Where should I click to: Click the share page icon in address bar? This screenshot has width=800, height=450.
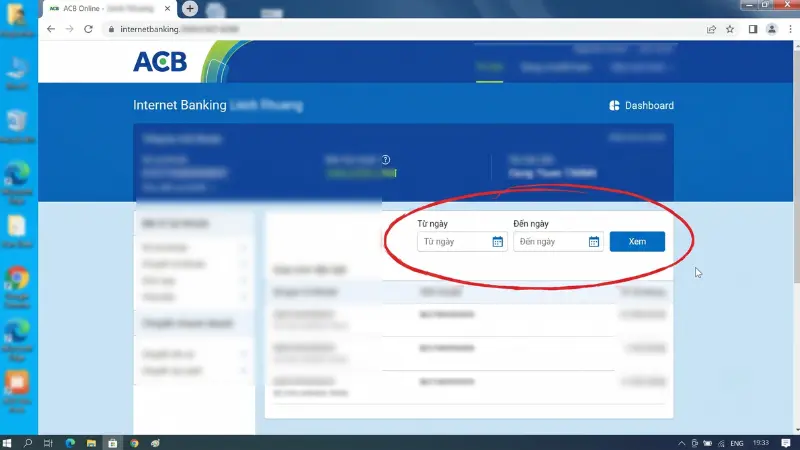[x=711, y=29]
